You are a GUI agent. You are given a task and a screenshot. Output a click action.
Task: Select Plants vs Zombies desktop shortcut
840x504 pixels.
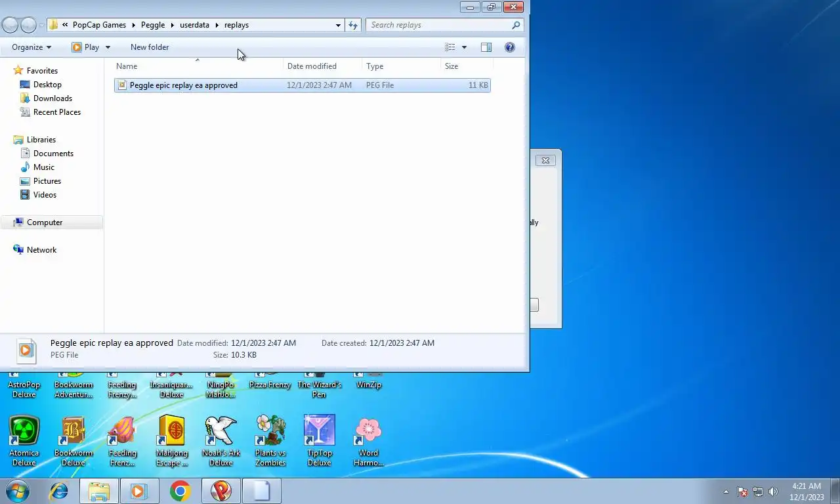tap(270, 441)
